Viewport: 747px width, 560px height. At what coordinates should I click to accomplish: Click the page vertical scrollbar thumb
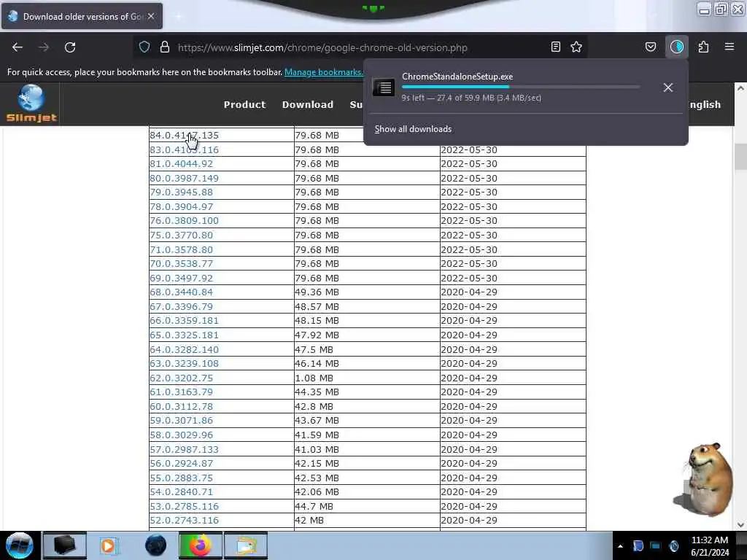tap(740, 157)
